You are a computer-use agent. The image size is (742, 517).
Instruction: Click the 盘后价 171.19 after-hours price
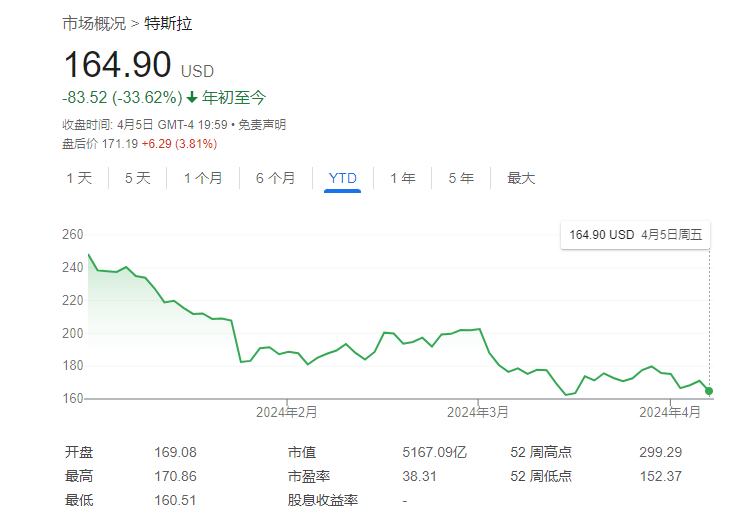[x=100, y=144]
